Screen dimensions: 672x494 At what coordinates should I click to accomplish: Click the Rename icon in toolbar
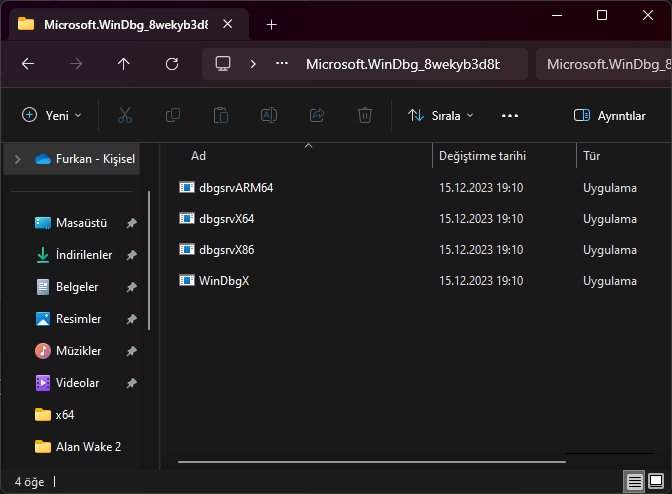(x=269, y=115)
